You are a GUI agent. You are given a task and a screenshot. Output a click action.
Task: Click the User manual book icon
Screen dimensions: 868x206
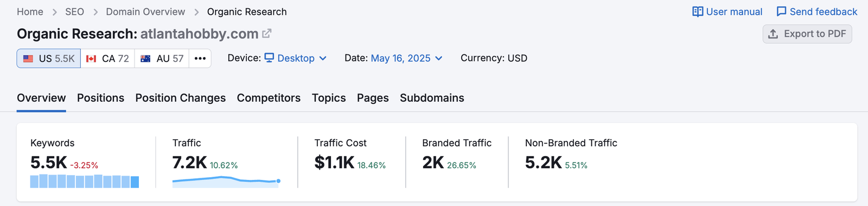[x=698, y=11]
